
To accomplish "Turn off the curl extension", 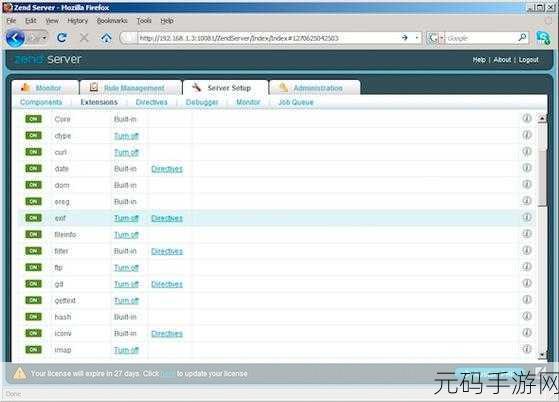I will (126, 152).
